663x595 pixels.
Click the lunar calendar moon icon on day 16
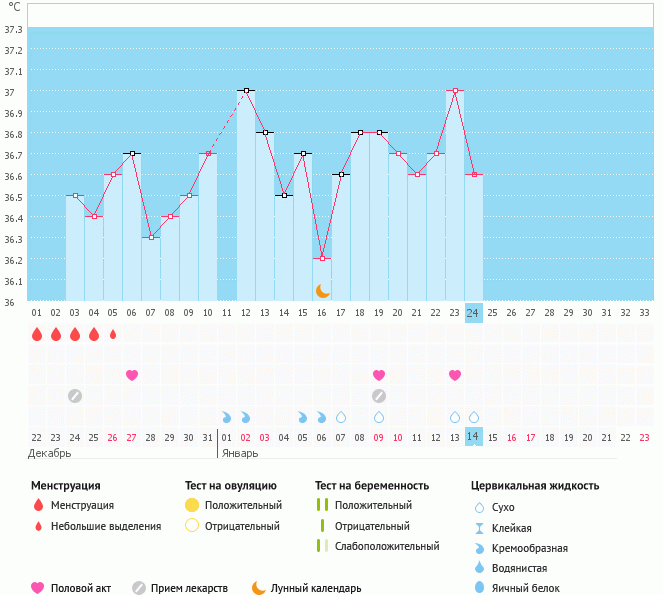click(323, 290)
